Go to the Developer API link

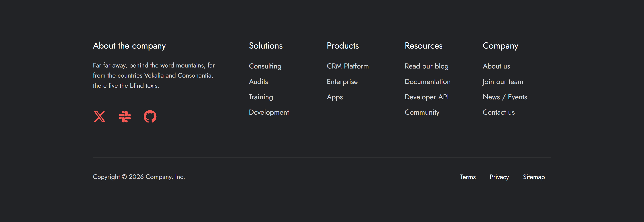click(x=426, y=97)
